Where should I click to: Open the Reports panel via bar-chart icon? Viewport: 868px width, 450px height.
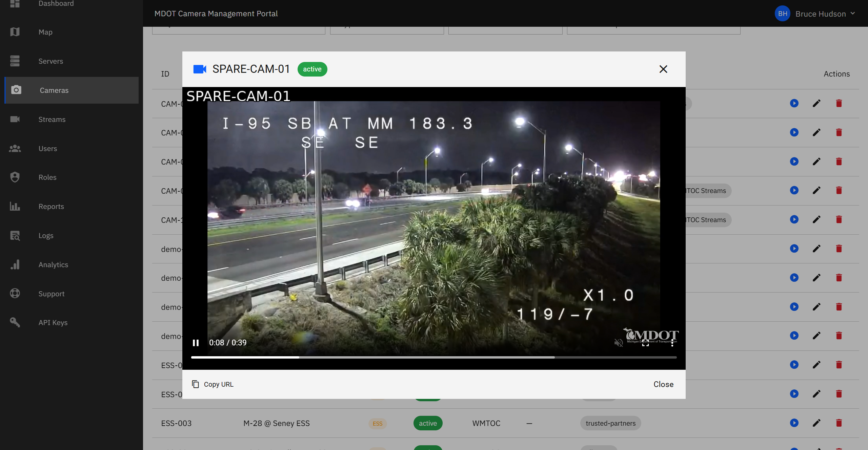coord(15,206)
